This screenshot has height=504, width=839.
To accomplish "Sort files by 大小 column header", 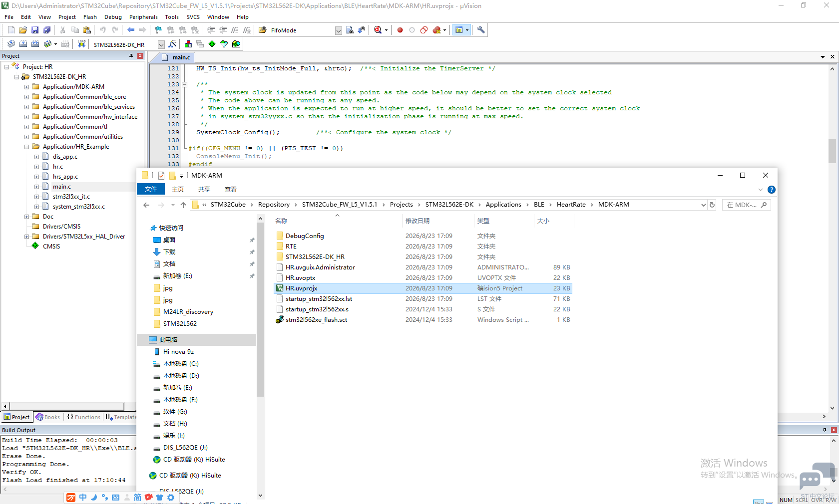I will coord(554,221).
